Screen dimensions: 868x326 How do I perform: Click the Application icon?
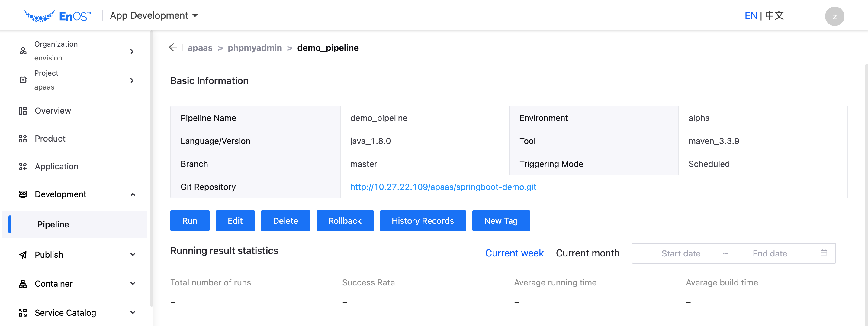(x=23, y=166)
